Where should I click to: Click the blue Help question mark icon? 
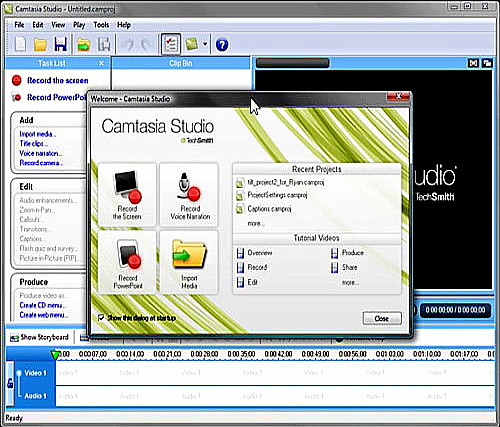point(222,44)
